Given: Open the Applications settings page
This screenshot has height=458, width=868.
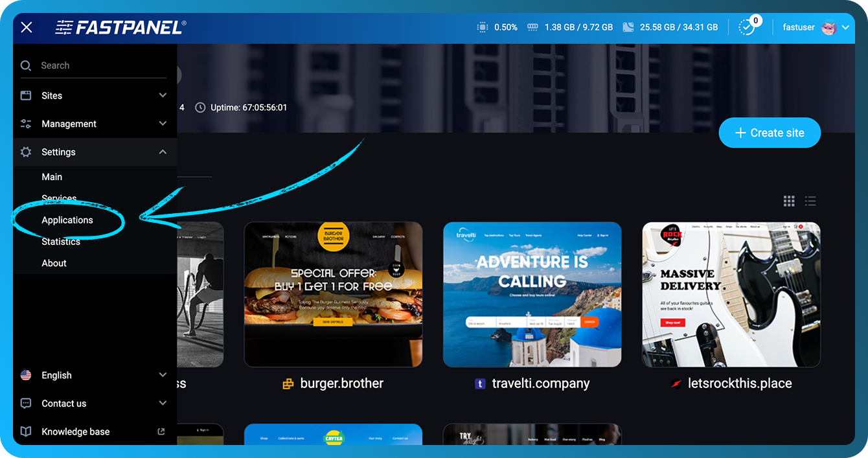Looking at the screenshot, I should click(67, 220).
